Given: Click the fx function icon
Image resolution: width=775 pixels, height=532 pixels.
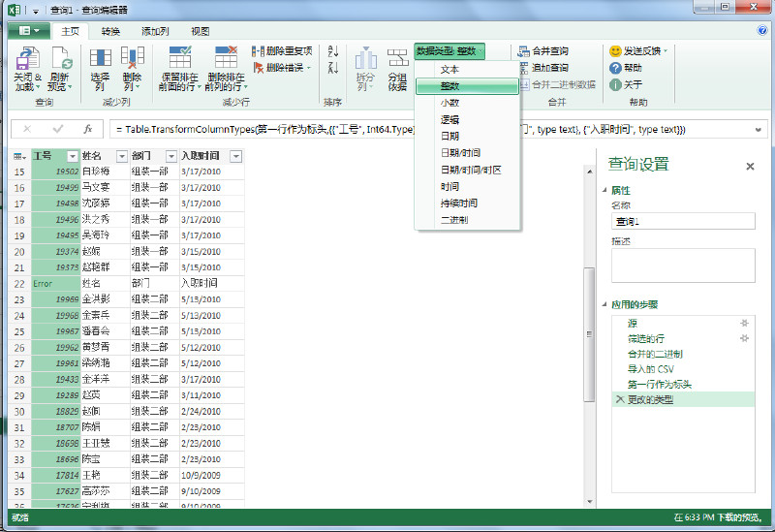Looking at the screenshot, I should click(x=88, y=129).
